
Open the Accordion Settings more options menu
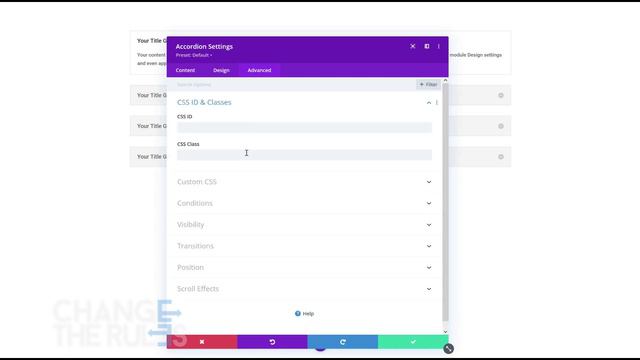(x=439, y=46)
